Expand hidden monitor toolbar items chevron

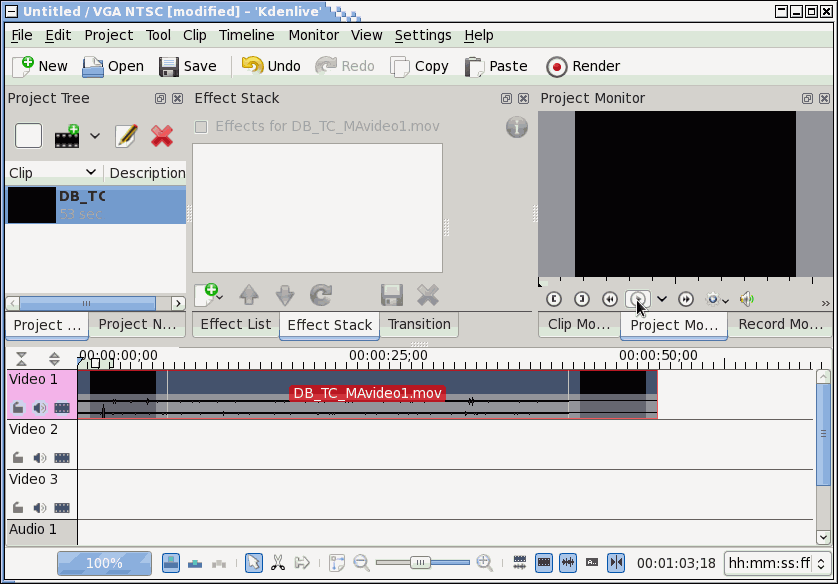825,303
